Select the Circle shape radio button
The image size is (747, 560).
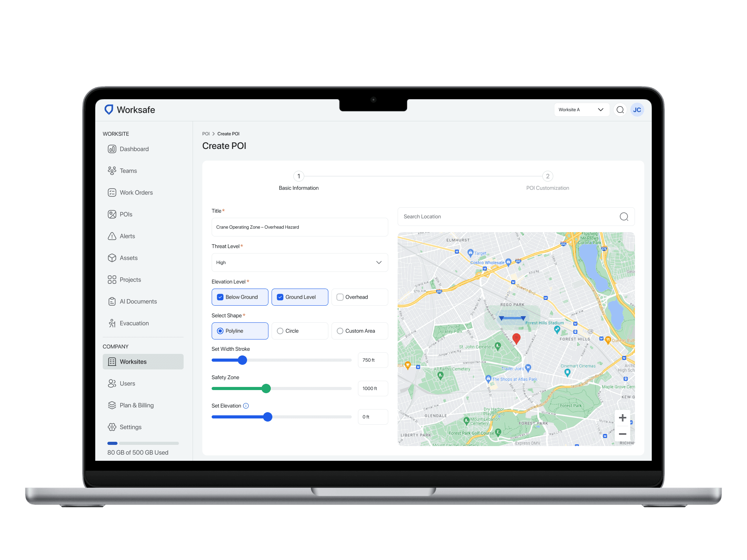tap(280, 331)
